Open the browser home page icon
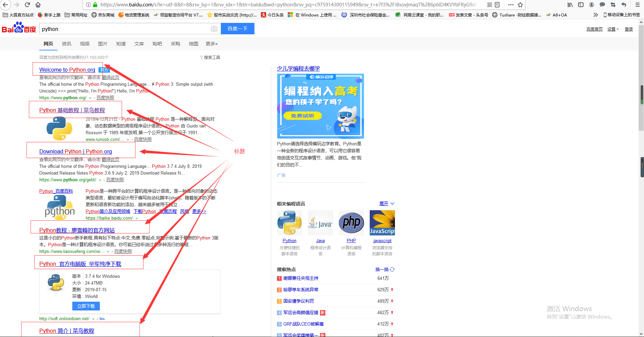This screenshot has width=644, height=337. click(38, 5)
